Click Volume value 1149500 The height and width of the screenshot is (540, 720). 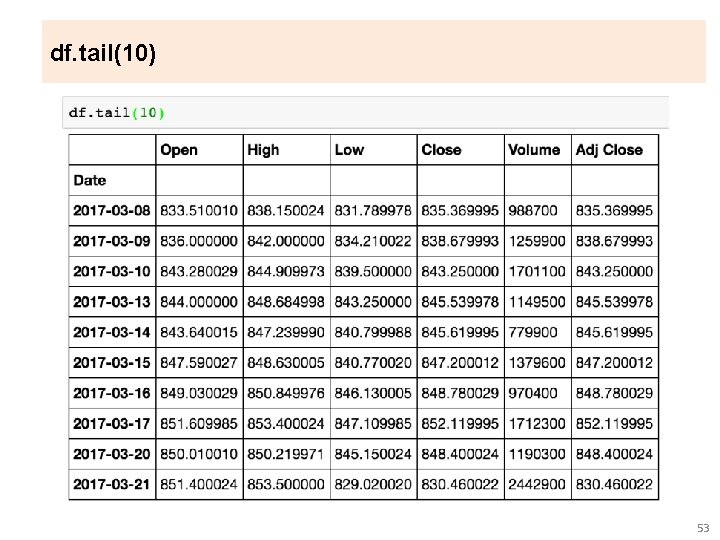pyautogui.click(x=537, y=302)
